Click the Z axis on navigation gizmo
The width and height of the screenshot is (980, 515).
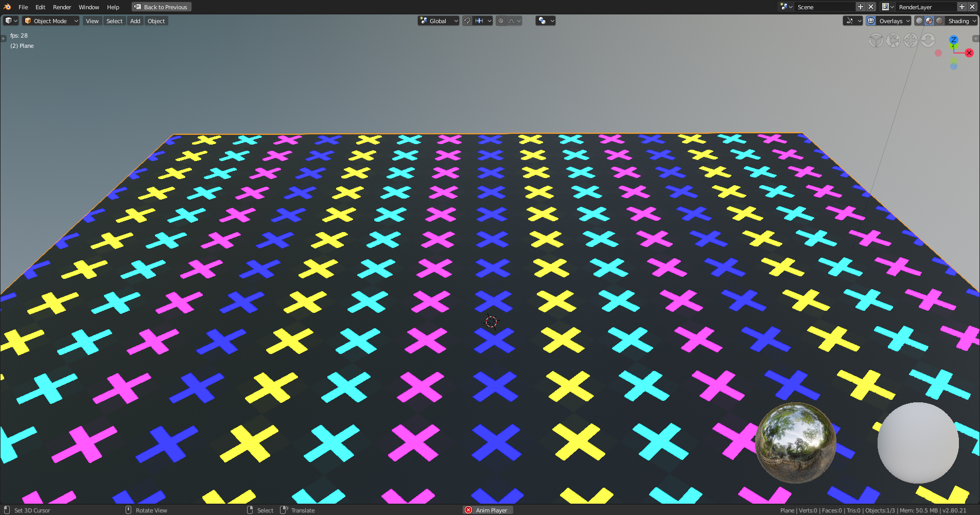[954, 40]
